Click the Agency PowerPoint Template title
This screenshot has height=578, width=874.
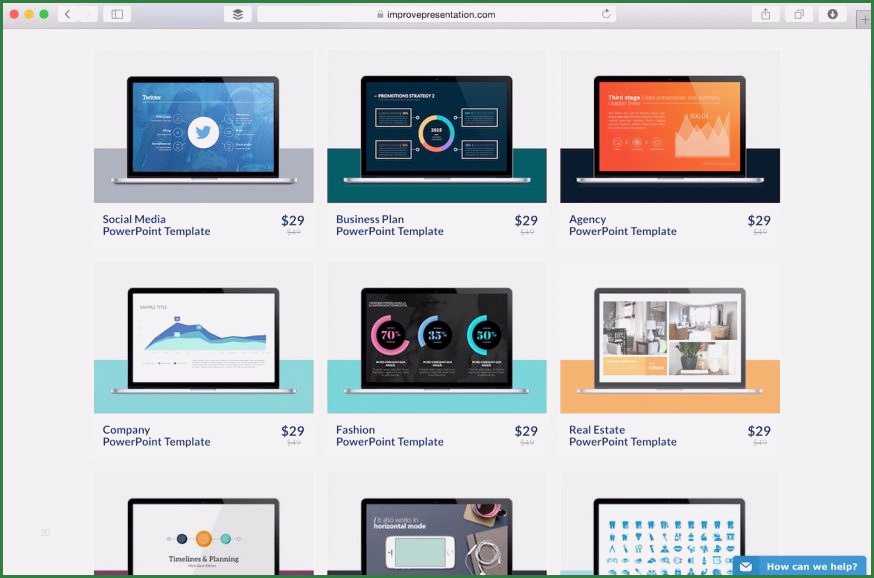(623, 225)
